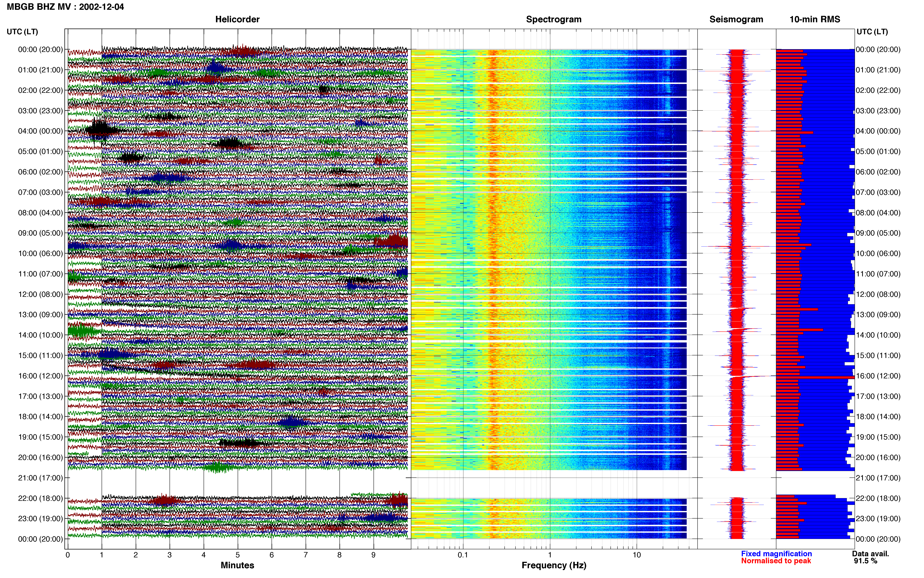Click left time label 17:00 (13:00)
Viewport: 924px width, 578px height.
(41, 396)
